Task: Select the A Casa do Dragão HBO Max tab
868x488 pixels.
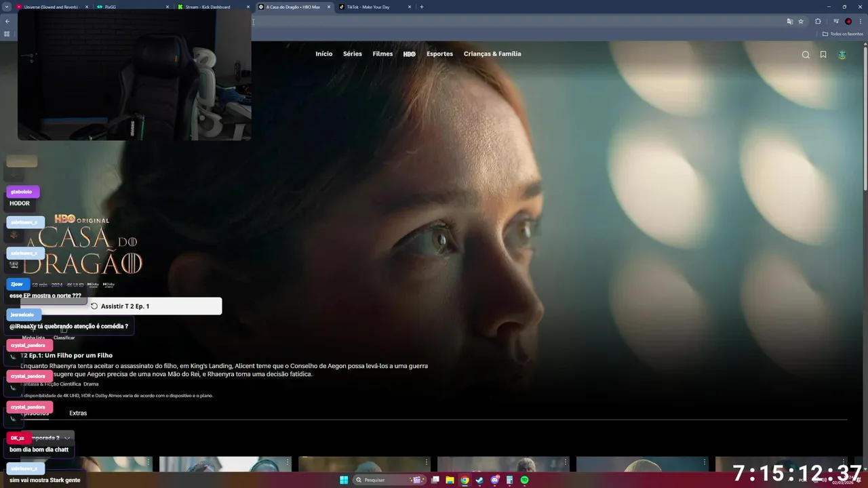Action: tap(294, 7)
